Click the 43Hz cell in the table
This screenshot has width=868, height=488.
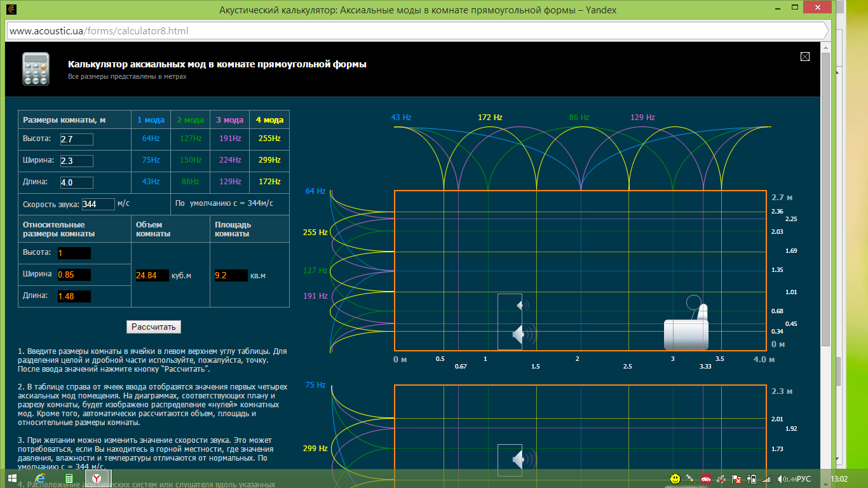pos(151,182)
